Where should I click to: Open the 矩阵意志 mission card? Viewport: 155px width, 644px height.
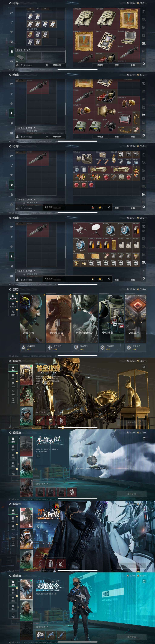point(136,318)
